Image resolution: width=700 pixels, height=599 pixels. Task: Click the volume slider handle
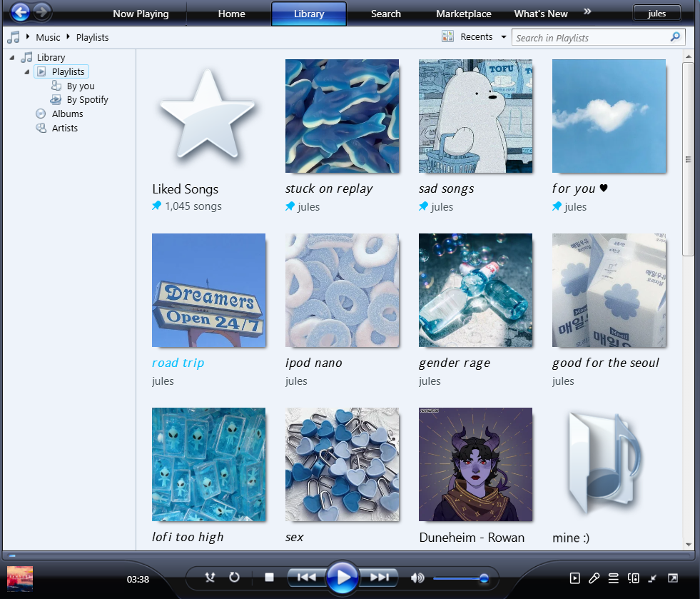coord(484,578)
